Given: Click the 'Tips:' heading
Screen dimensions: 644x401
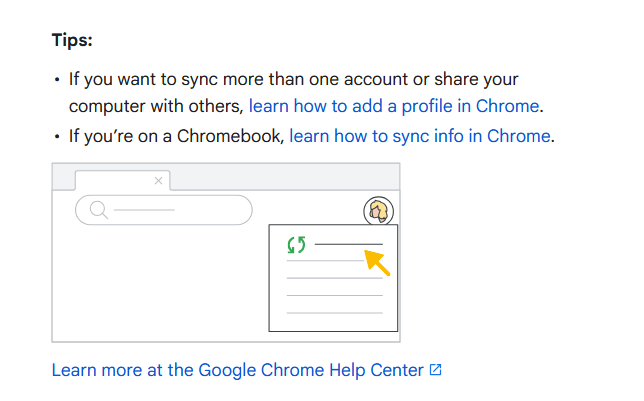Looking at the screenshot, I should pyautogui.click(x=73, y=43).
